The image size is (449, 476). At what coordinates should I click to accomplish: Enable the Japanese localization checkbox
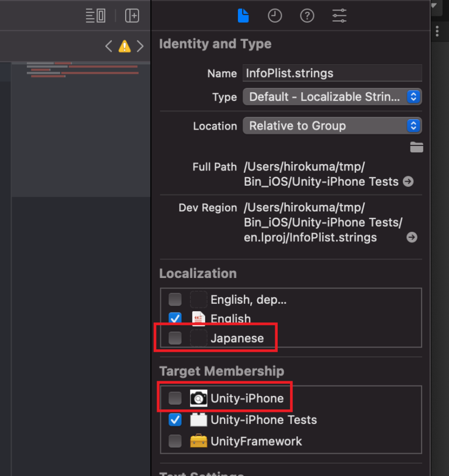tap(175, 338)
